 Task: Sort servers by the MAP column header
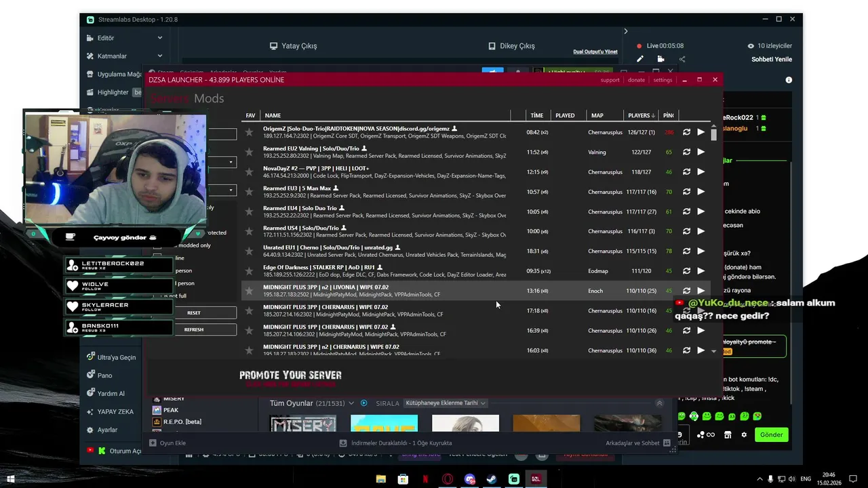point(597,115)
